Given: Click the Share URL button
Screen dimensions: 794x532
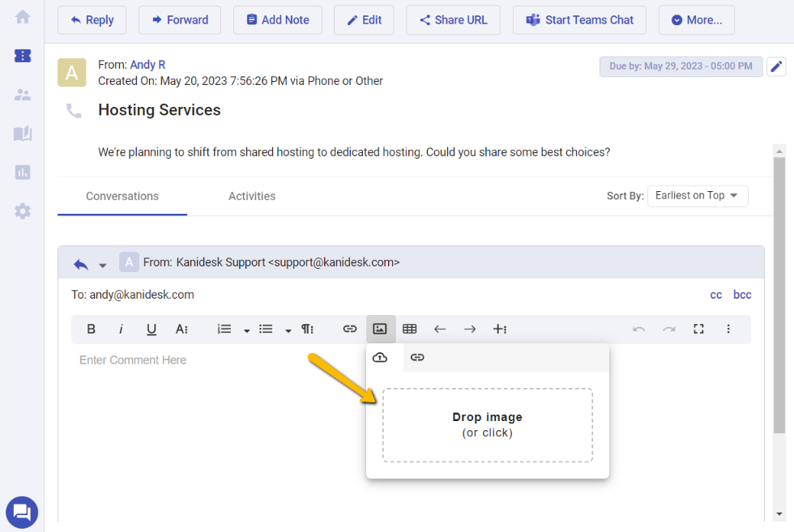Looking at the screenshot, I should click(453, 20).
